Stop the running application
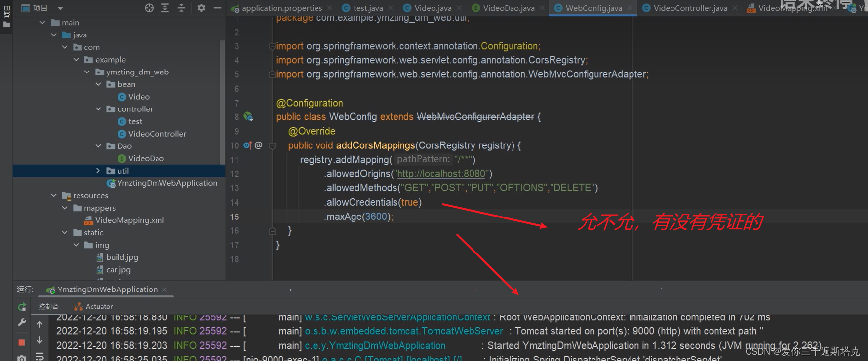The height and width of the screenshot is (361, 868). [22, 342]
